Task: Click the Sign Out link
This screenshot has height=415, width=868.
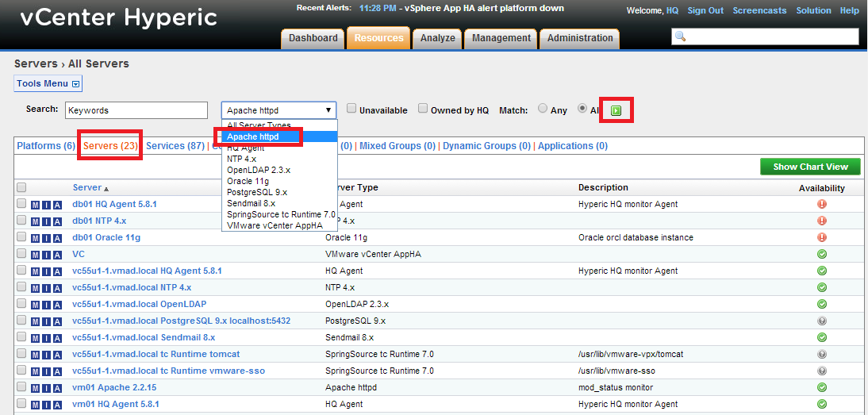Action: pos(705,10)
